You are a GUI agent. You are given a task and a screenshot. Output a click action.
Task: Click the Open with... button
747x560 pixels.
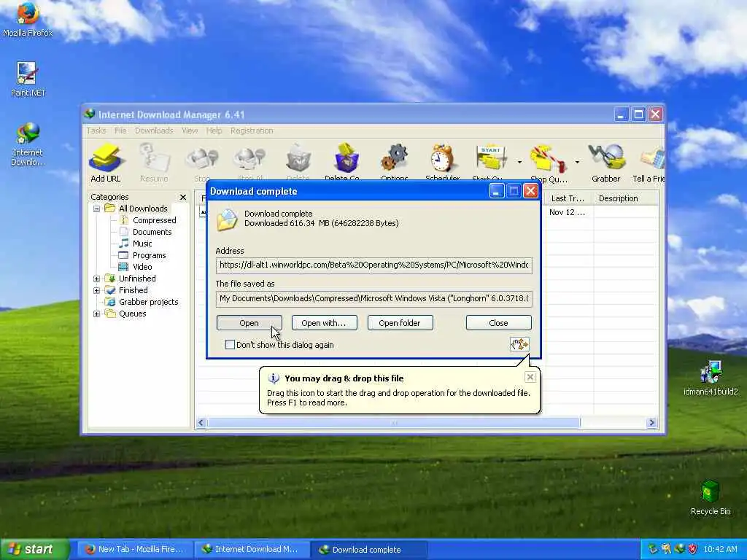pos(324,323)
